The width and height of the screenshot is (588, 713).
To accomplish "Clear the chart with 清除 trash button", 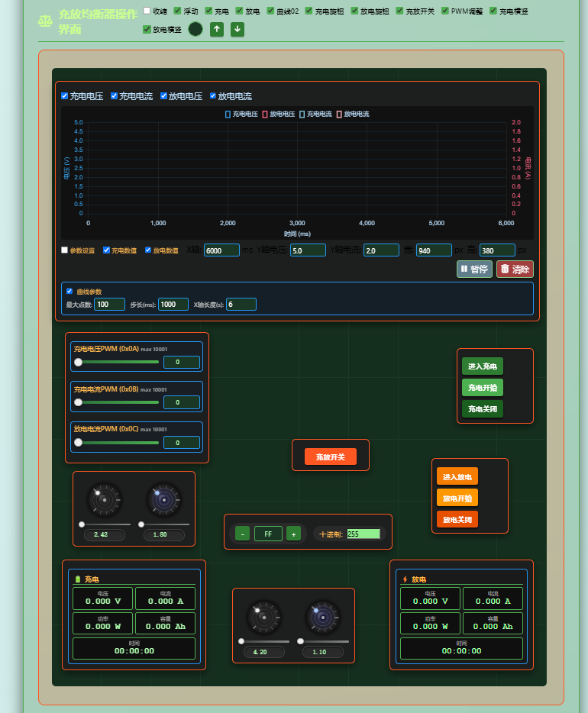I will coord(515,269).
